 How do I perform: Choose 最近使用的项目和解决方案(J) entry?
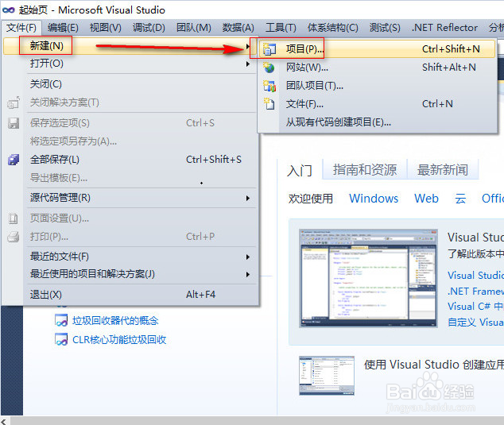click(129, 274)
